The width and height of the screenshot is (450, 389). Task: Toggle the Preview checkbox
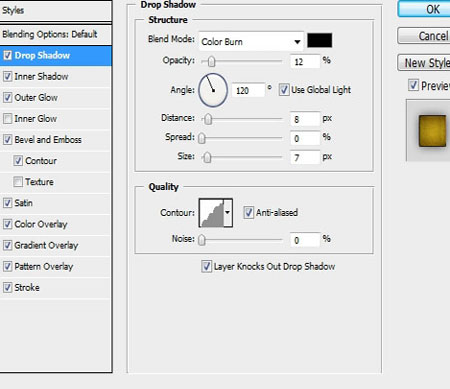[413, 85]
